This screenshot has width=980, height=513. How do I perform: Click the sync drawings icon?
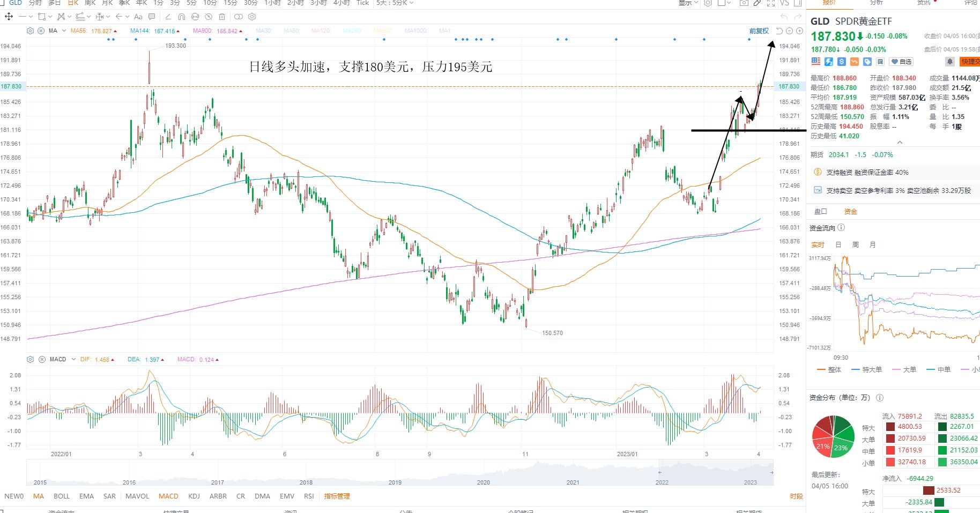pos(195,17)
